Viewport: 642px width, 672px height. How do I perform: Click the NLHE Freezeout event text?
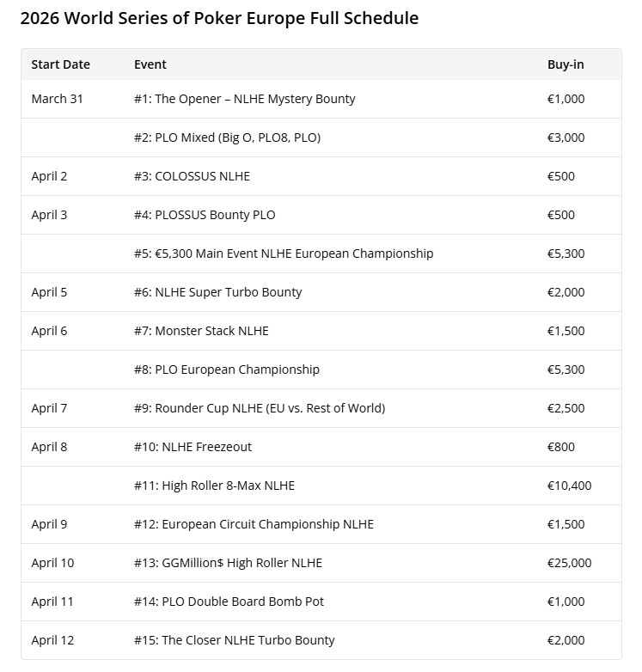click(193, 447)
